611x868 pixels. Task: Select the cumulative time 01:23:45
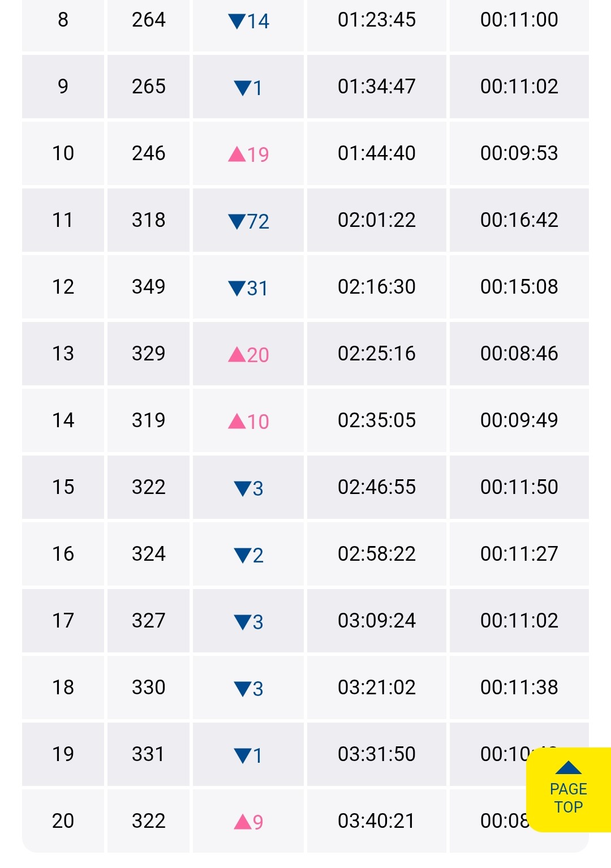pyautogui.click(x=376, y=20)
